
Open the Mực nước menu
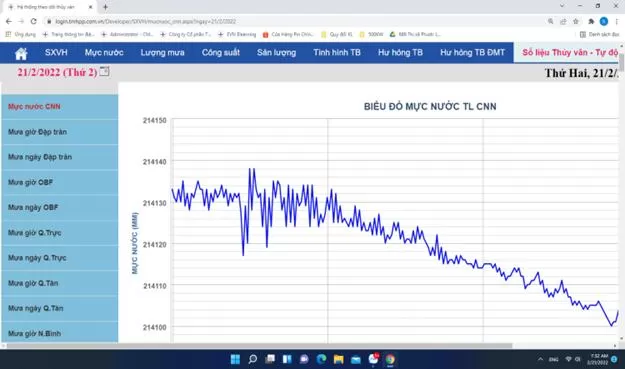[104, 53]
